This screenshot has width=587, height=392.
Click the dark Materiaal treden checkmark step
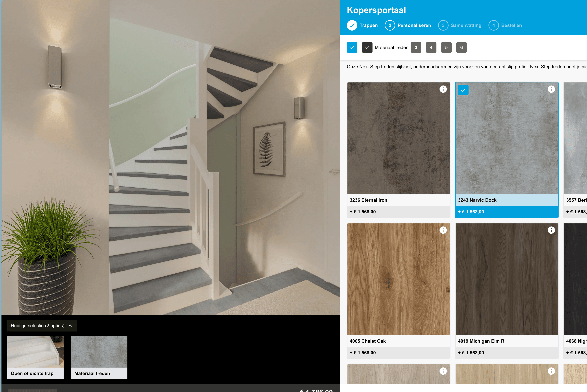367,48
